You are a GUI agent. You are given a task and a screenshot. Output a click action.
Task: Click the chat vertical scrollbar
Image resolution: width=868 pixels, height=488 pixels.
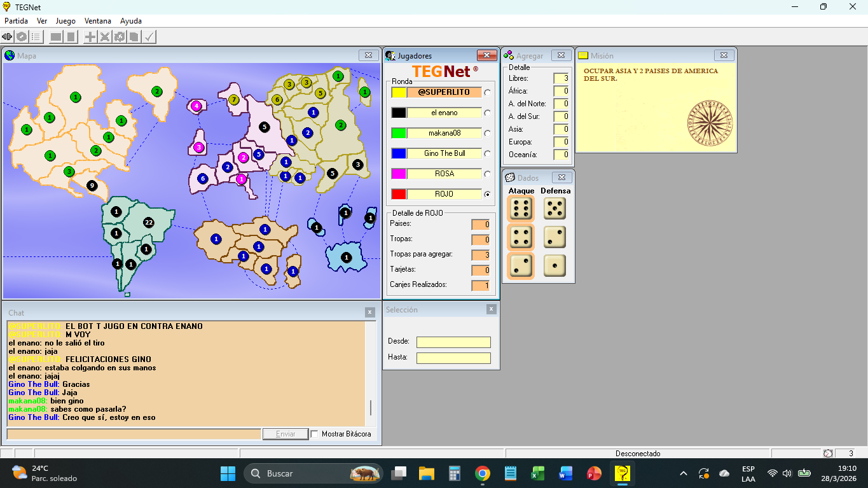[x=370, y=407]
